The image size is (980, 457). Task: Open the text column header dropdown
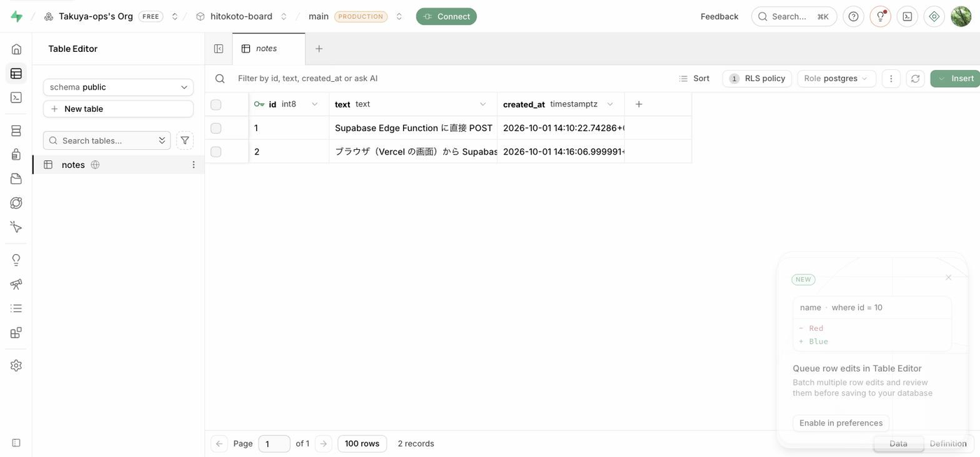(x=483, y=104)
